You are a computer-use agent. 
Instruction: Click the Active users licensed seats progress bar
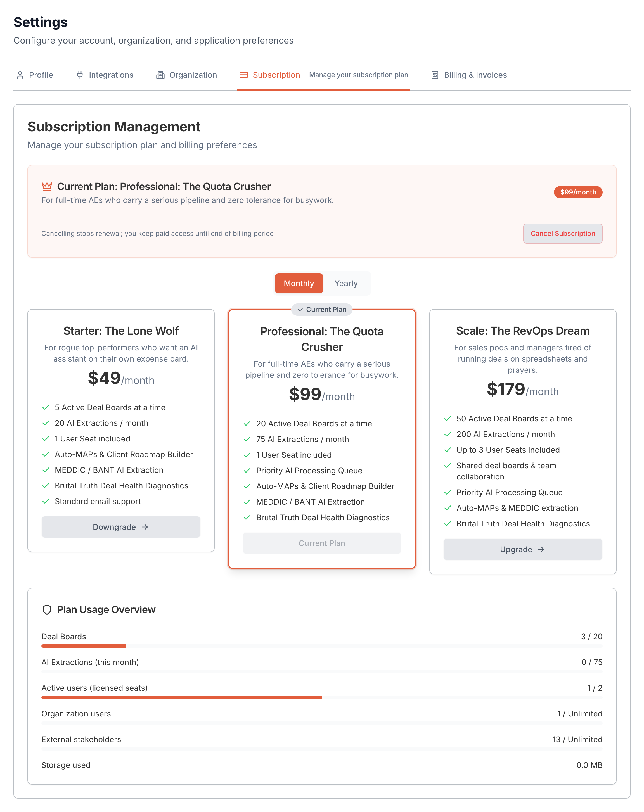[x=322, y=697]
